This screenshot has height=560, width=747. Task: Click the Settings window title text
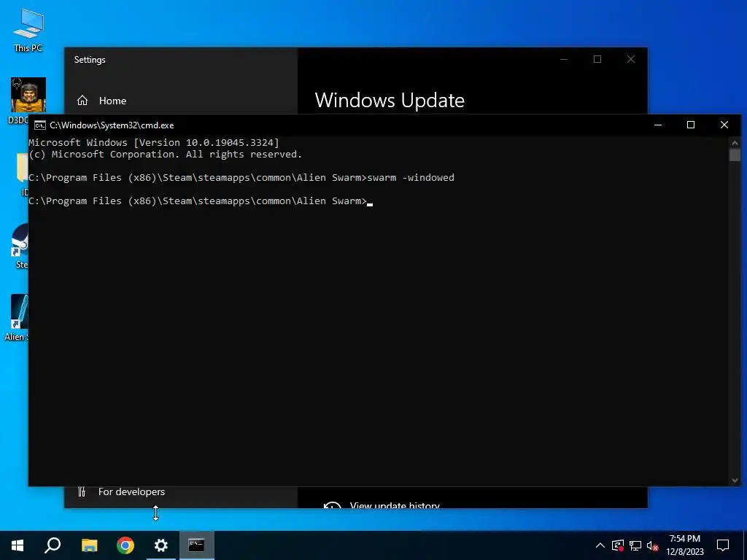(90, 60)
